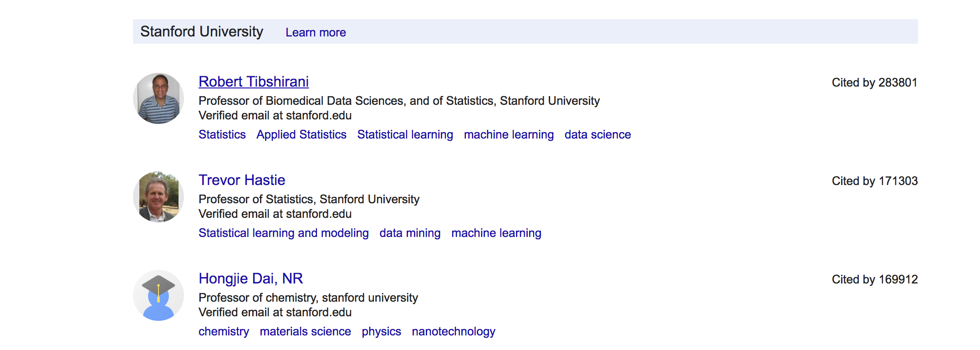The width and height of the screenshot is (980, 350).
Task: Open Hongjie Dai, NR profile
Action: (250, 278)
